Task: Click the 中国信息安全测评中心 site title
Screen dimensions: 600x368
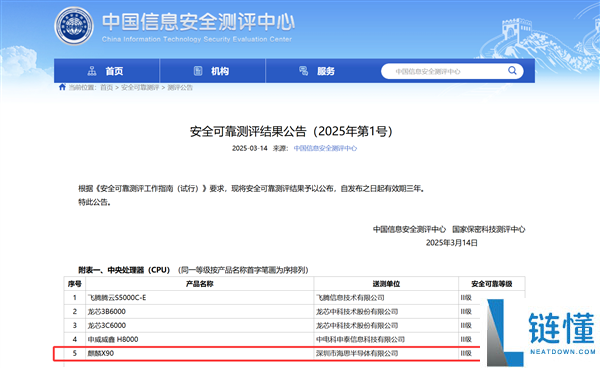Action: point(198,22)
